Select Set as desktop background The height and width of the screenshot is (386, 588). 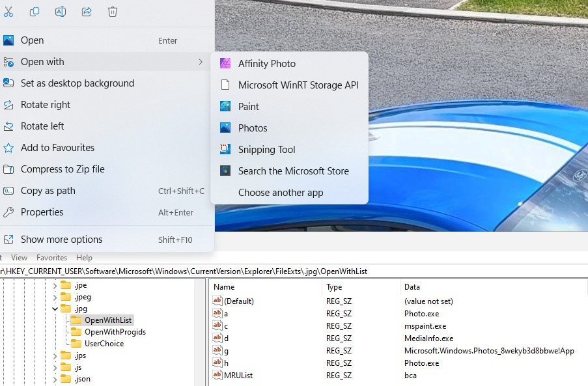coord(77,83)
